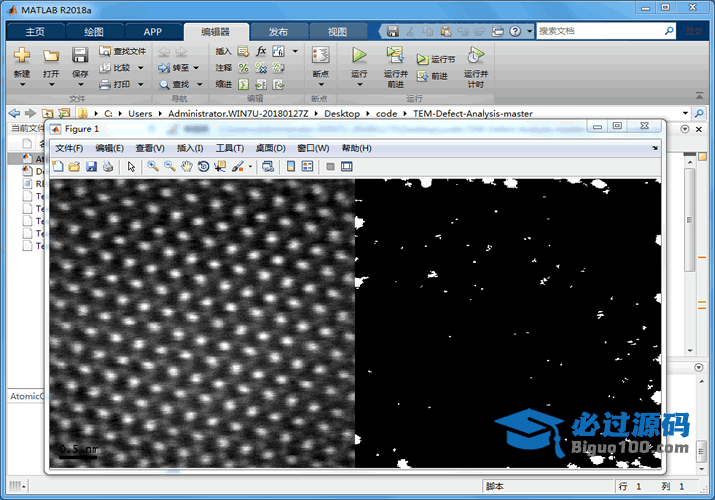Click the Save Figure icon in figure toolbar
Viewport: 715px width, 500px height.
point(91,166)
